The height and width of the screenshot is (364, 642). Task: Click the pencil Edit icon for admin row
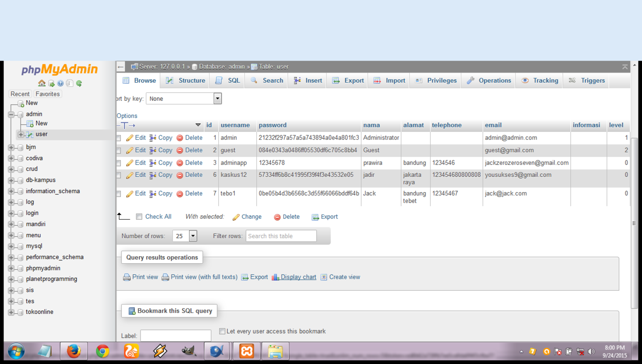point(129,138)
